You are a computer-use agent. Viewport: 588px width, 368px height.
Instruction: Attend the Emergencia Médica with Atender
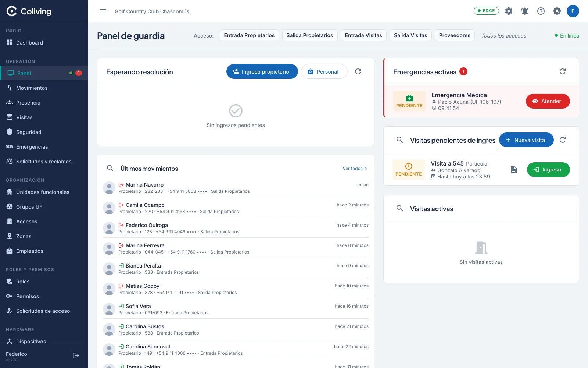click(x=548, y=101)
